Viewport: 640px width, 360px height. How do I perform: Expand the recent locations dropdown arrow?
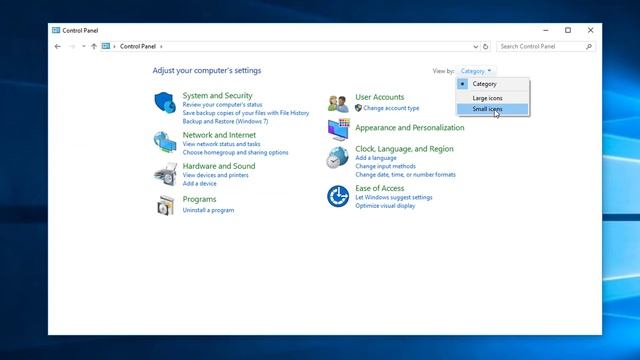[x=84, y=47]
